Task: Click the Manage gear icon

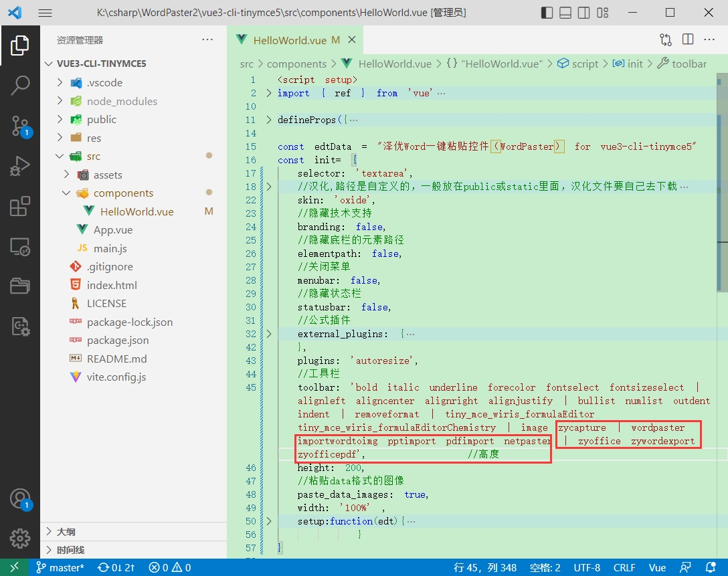Action: [x=19, y=538]
